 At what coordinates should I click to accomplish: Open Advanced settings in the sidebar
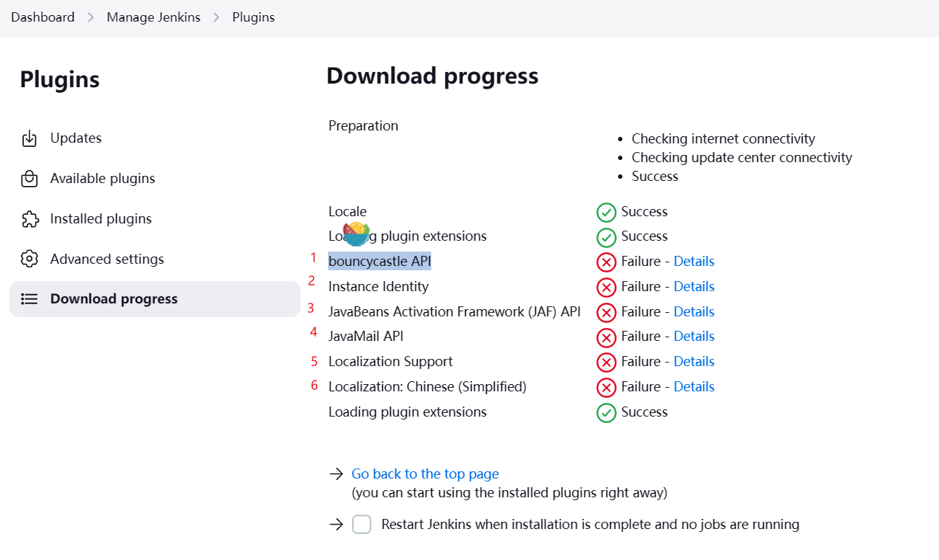(x=154, y=259)
